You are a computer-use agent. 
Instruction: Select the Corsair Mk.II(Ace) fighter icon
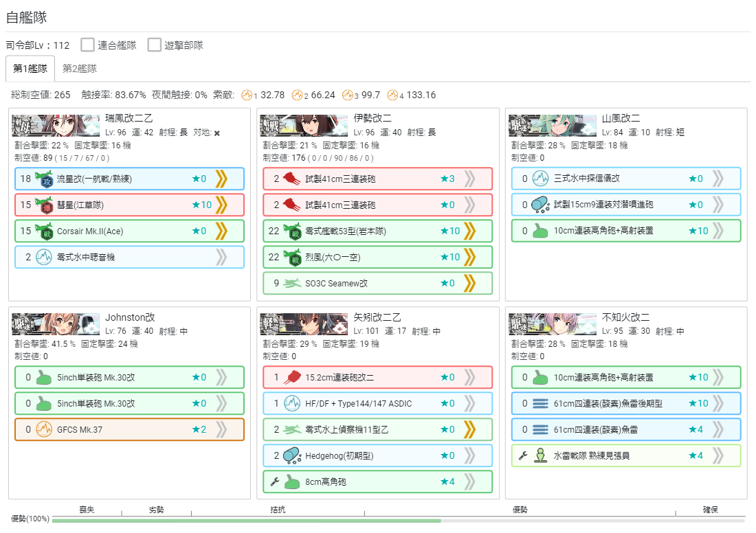pyautogui.click(x=44, y=231)
